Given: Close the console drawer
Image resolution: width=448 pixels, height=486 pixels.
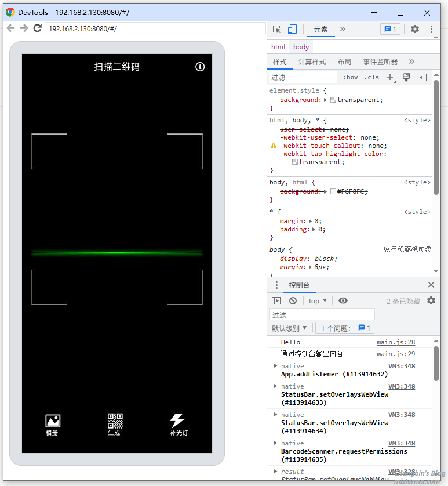Looking at the screenshot, I should click(x=431, y=285).
